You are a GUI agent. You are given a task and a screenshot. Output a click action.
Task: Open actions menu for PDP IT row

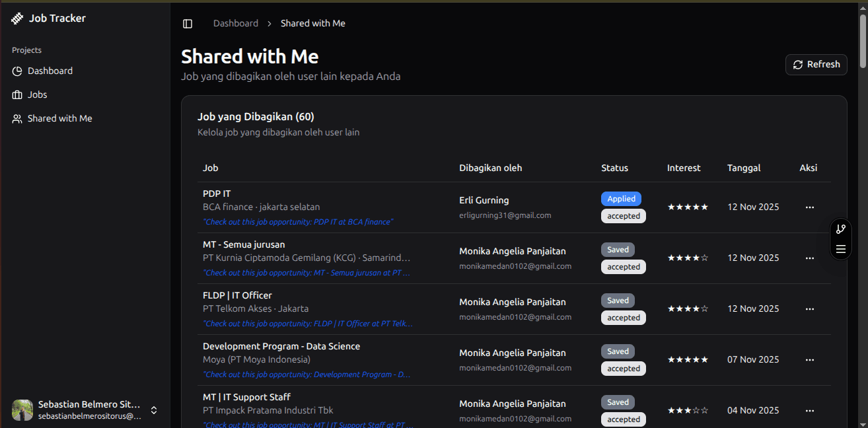(x=810, y=207)
